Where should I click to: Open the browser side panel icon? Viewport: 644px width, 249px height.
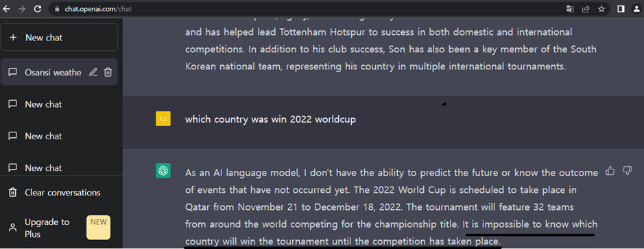point(621,9)
